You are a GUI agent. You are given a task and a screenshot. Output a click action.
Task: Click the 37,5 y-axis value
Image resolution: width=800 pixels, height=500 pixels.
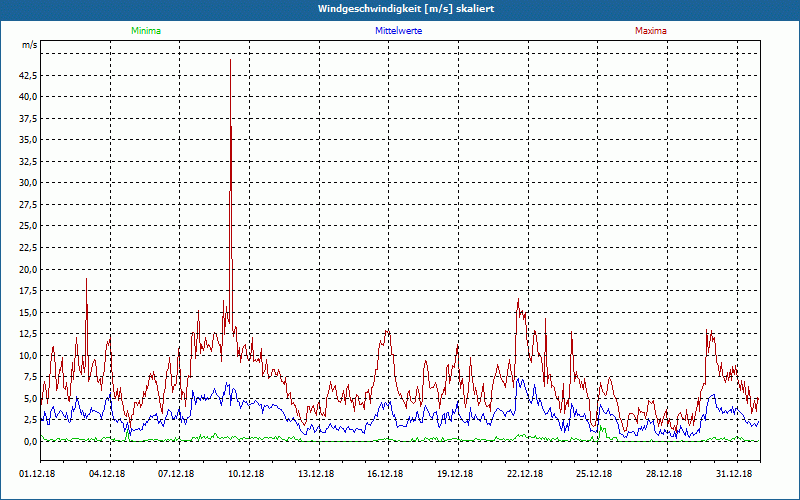pos(28,119)
